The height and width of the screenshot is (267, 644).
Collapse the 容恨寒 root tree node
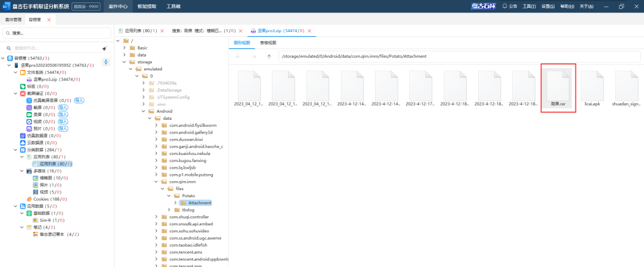(4, 58)
